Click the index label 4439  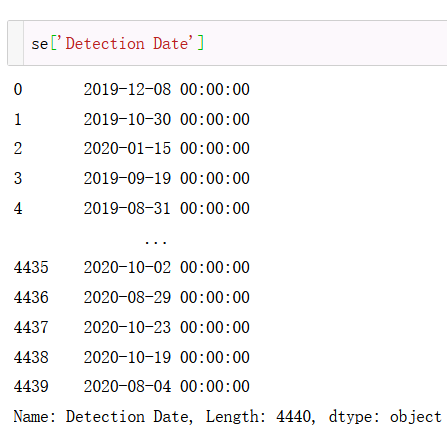(x=31, y=387)
